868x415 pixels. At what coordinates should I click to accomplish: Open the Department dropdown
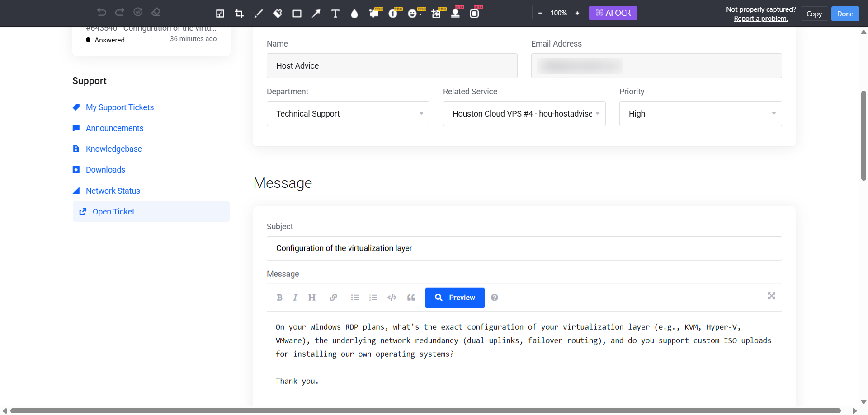click(x=348, y=114)
